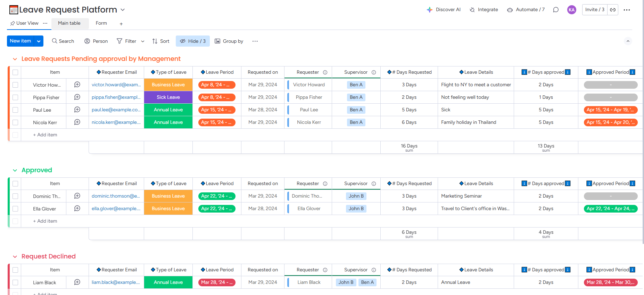Tick the Liam Black row checkbox
This screenshot has height=295, width=644.
click(x=15, y=282)
